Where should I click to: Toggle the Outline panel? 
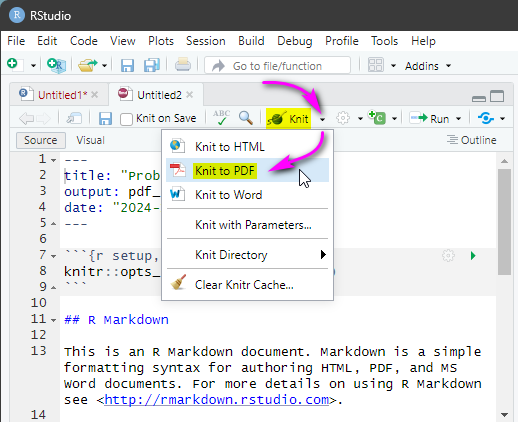click(471, 140)
